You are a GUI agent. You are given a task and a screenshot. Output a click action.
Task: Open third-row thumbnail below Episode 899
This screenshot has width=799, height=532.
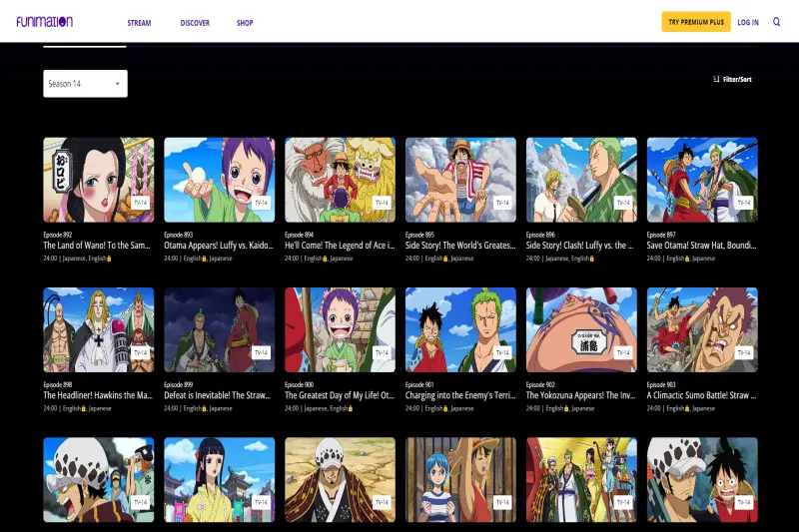[x=219, y=480]
